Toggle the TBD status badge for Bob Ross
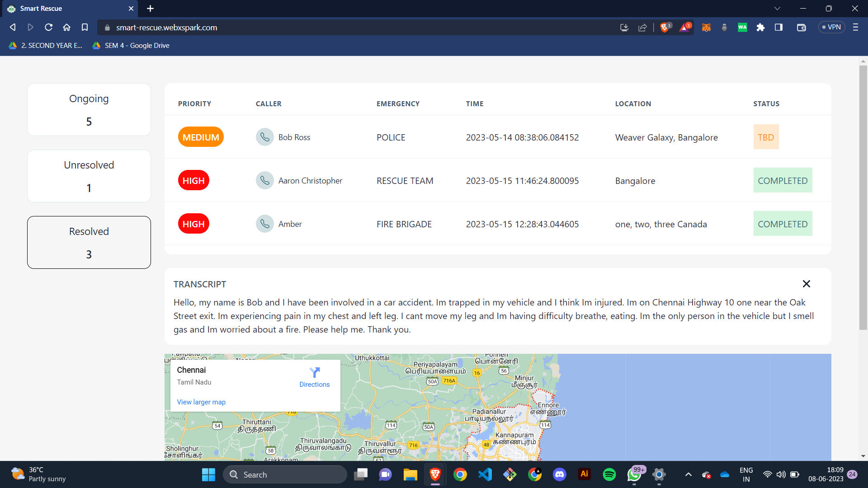This screenshot has height=488, width=868. pyautogui.click(x=766, y=136)
